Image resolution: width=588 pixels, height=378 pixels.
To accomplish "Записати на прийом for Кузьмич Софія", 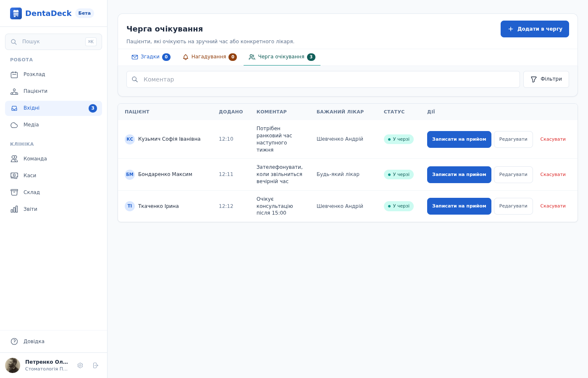I will coord(459,139).
